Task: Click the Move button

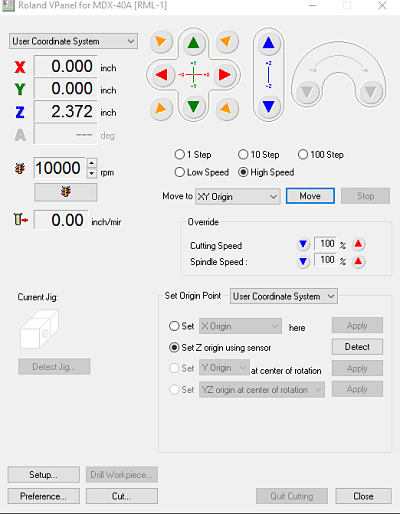Action: pos(310,196)
